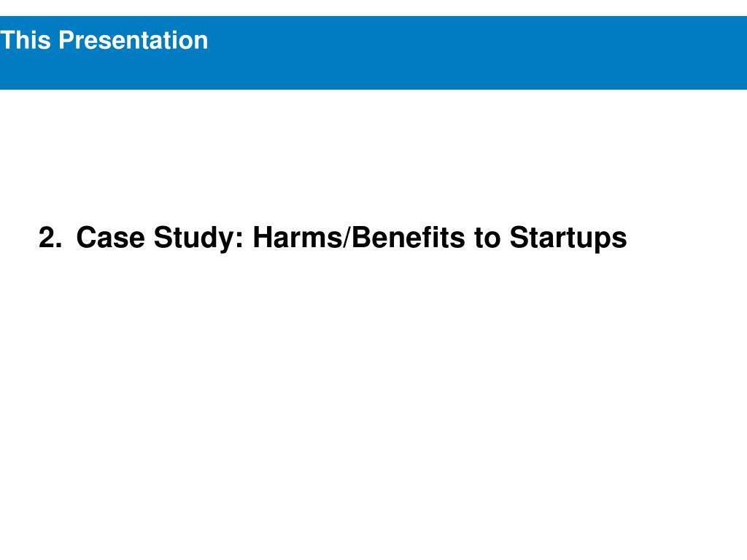Click the word "to" in the bullet

487,238
